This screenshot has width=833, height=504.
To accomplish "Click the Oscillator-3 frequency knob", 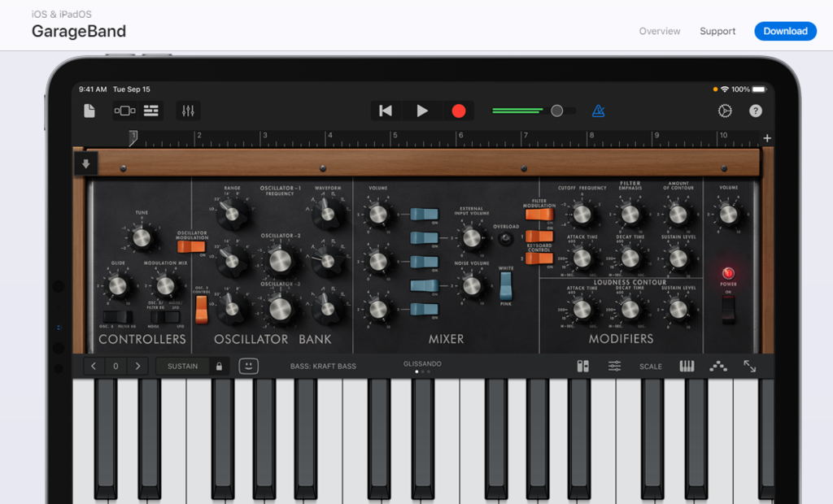I will coord(281,309).
